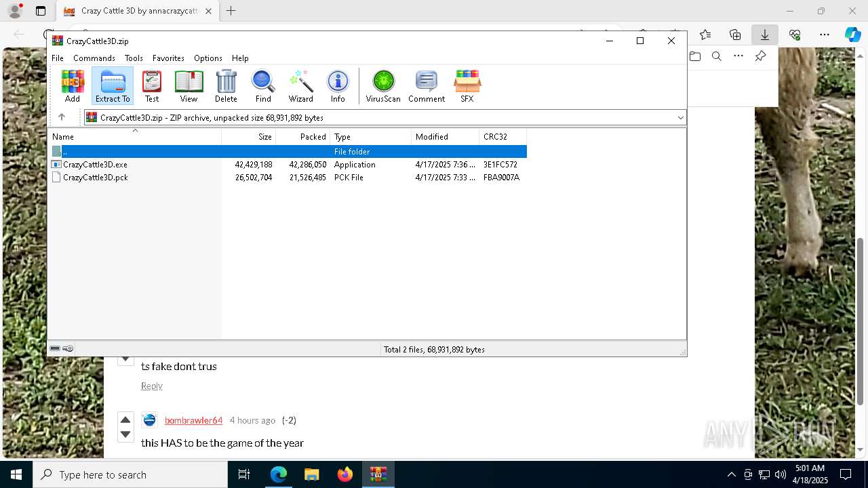The height and width of the screenshot is (488, 868).
Task: Open Copilot in Edge
Action: pyautogui.click(x=852, y=35)
